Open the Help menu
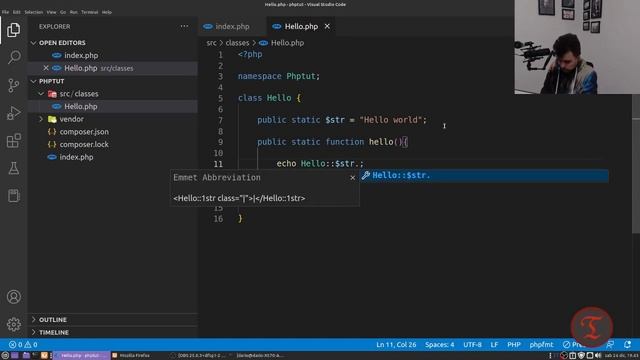The image size is (640, 360). 107,12
